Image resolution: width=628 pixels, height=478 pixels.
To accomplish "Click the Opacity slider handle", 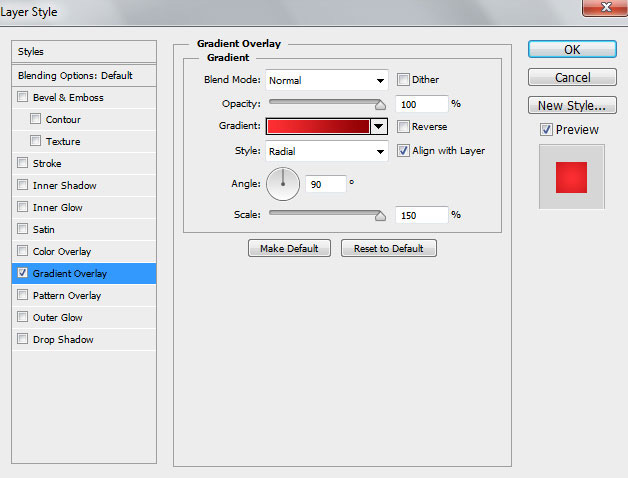I will [380, 105].
